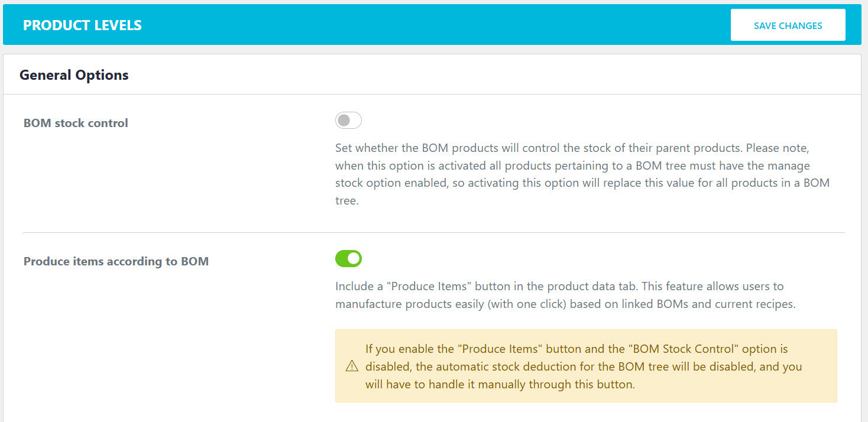Select the General Options section heading
The height and width of the screenshot is (422, 868).
74,75
